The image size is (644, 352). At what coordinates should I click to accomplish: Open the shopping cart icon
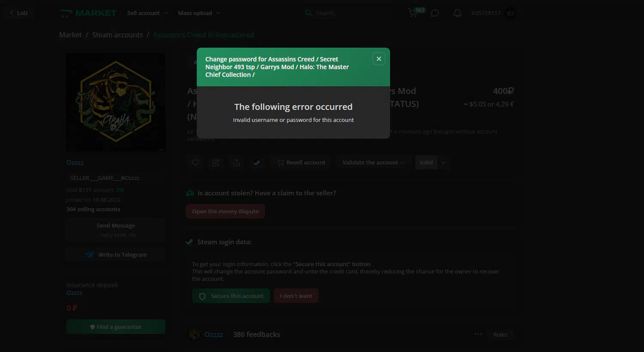click(412, 13)
